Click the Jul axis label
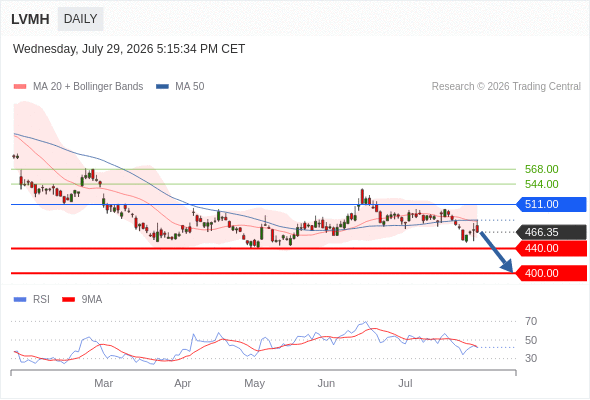 pos(405,383)
